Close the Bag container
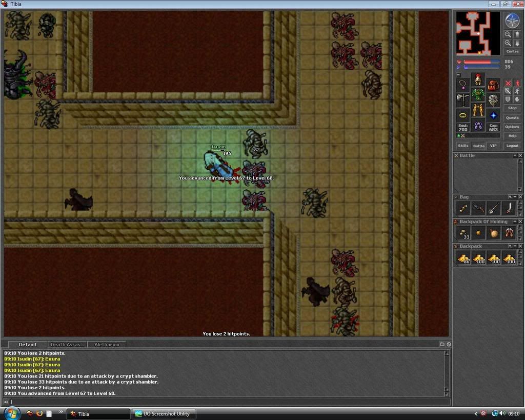 point(520,197)
